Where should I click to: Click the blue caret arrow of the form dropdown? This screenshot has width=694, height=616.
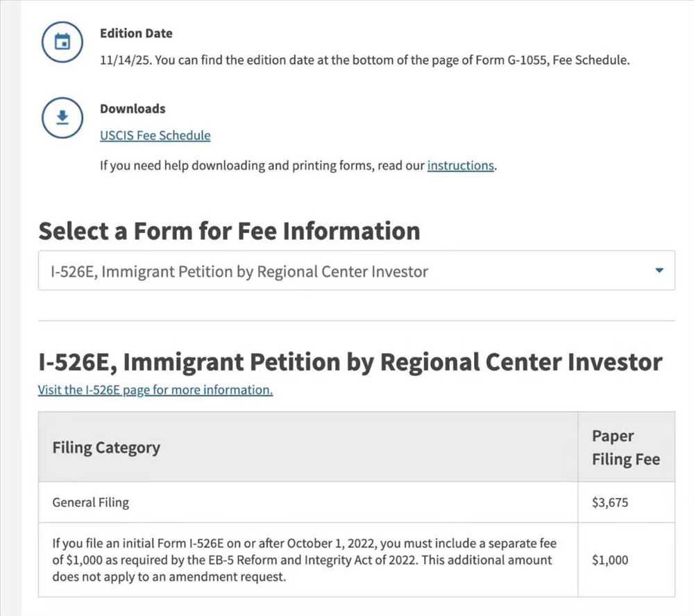click(659, 271)
